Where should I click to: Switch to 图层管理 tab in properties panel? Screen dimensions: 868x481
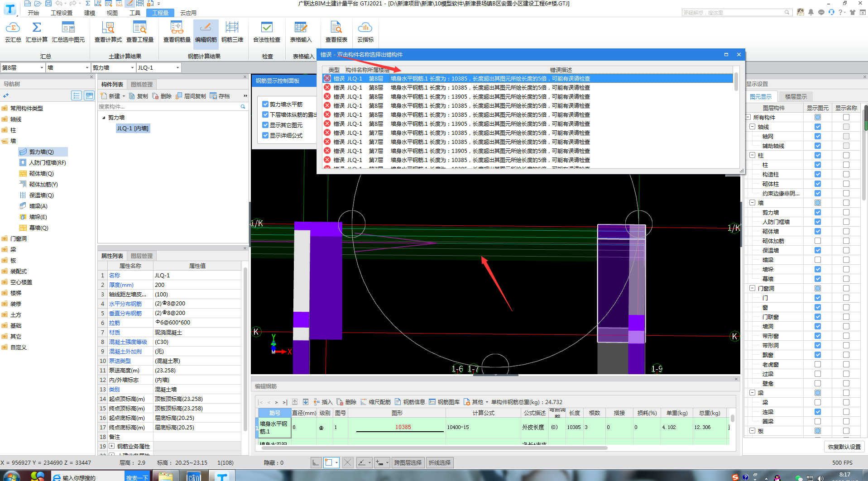pyautogui.click(x=142, y=256)
